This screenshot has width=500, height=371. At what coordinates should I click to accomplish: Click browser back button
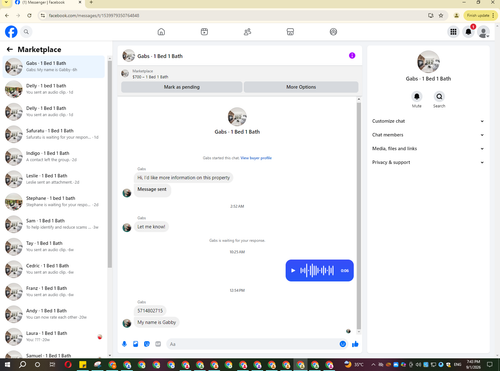click(x=7, y=15)
